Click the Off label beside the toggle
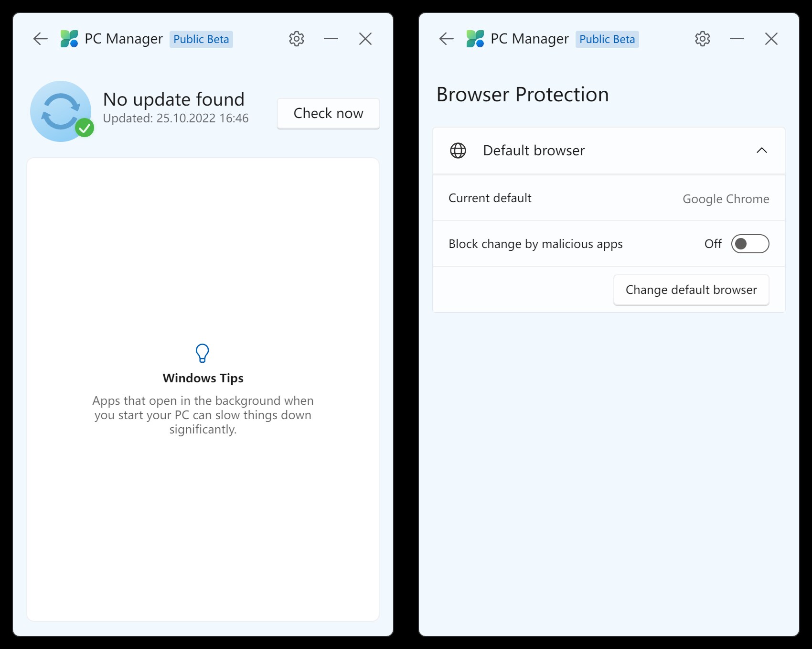 pyautogui.click(x=713, y=244)
